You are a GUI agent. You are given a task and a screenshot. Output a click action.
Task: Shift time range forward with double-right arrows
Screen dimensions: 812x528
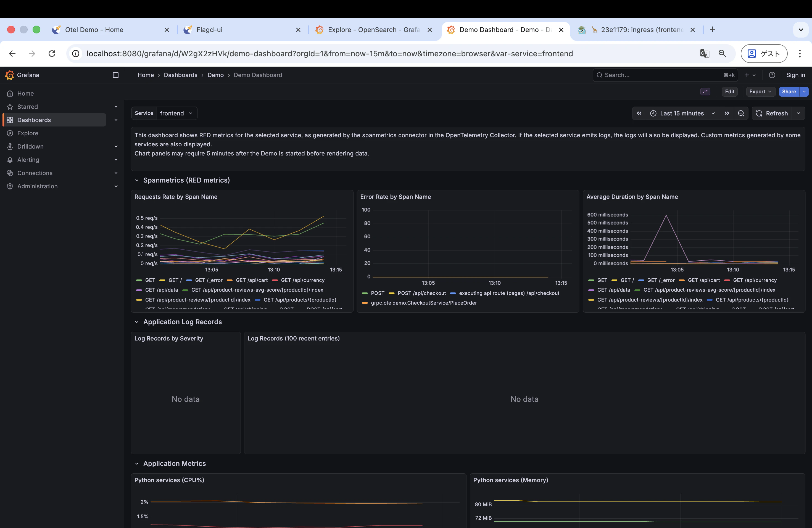(x=727, y=113)
